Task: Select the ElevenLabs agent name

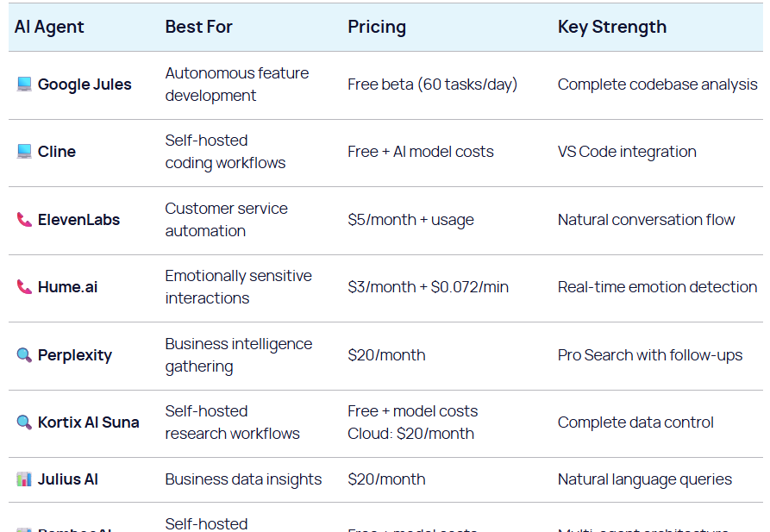Action: click(78, 220)
